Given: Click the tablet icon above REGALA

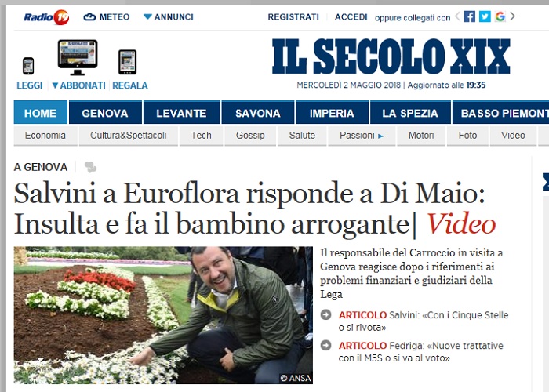Looking at the screenshot, I should [127, 62].
